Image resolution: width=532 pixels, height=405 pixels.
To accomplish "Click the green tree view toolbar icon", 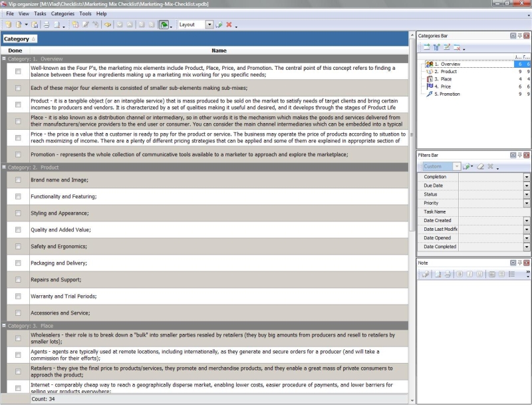I will coord(164,25).
